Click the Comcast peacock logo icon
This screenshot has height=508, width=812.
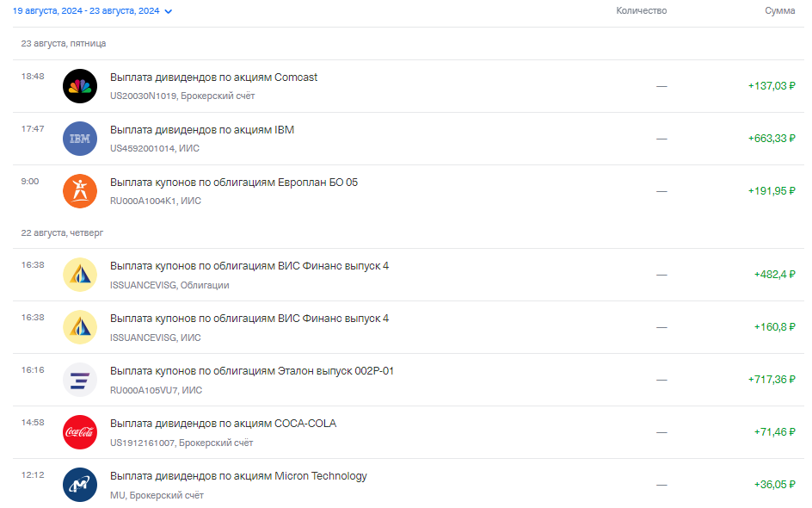[x=80, y=86]
